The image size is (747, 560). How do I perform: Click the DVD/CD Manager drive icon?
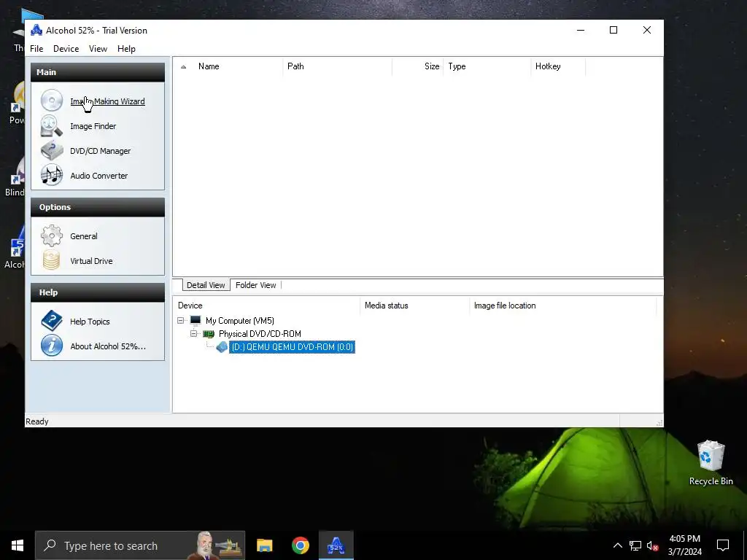click(52, 150)
